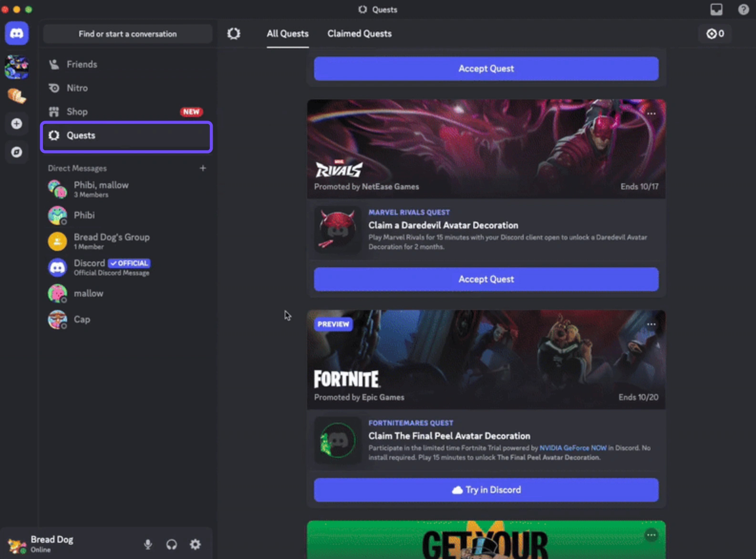Open Discord home via logo icon
Viewport: 756px width, 559px height.
(17, 33)
